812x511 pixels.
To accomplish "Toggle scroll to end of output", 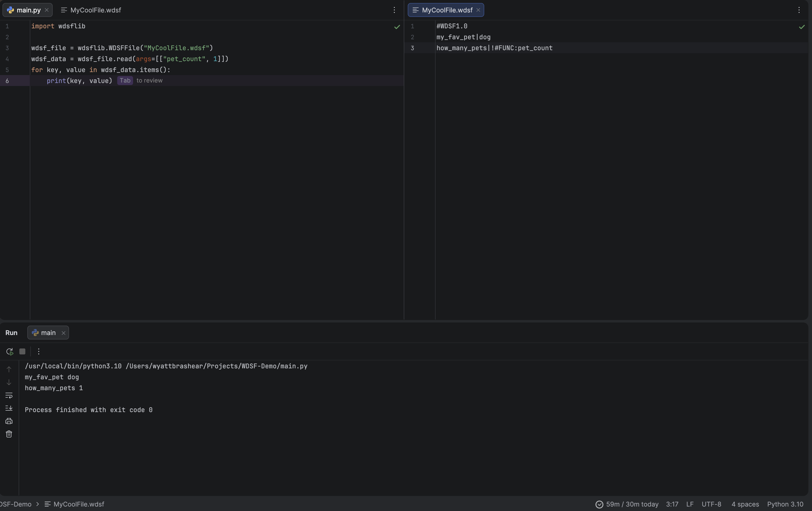I will (9, 408).
